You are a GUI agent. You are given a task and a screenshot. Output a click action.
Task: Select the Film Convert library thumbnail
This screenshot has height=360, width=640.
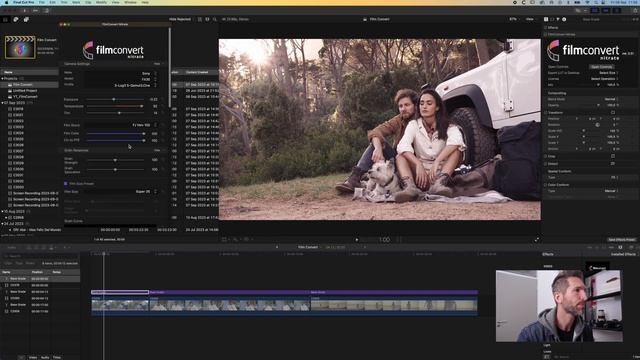click(x=20, y=47)
